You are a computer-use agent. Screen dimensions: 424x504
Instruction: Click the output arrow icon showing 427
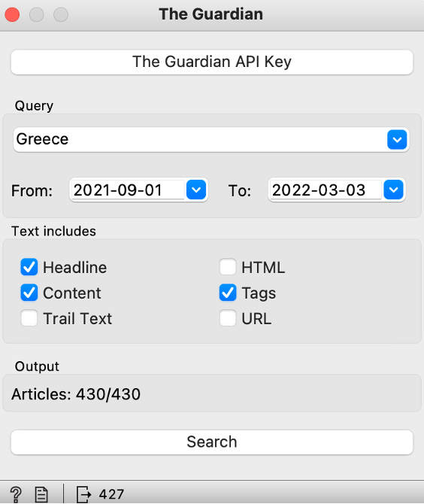click(x=83, y=494)
